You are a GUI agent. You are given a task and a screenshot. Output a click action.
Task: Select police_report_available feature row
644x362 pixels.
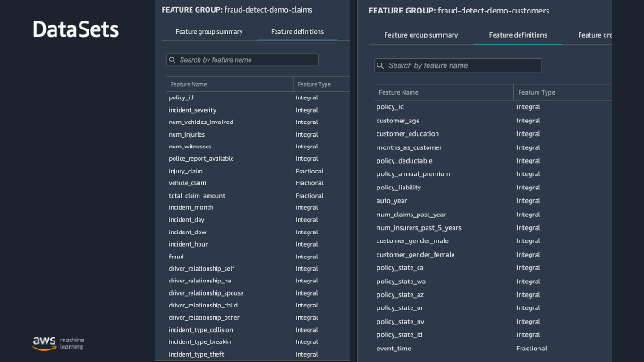pos(258,158)
